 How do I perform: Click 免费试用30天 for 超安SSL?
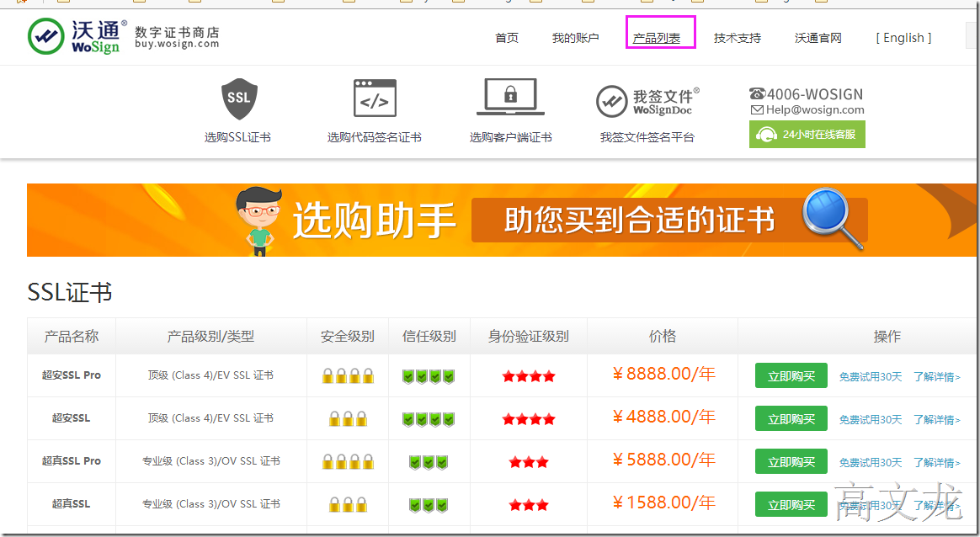coord(871,420)
